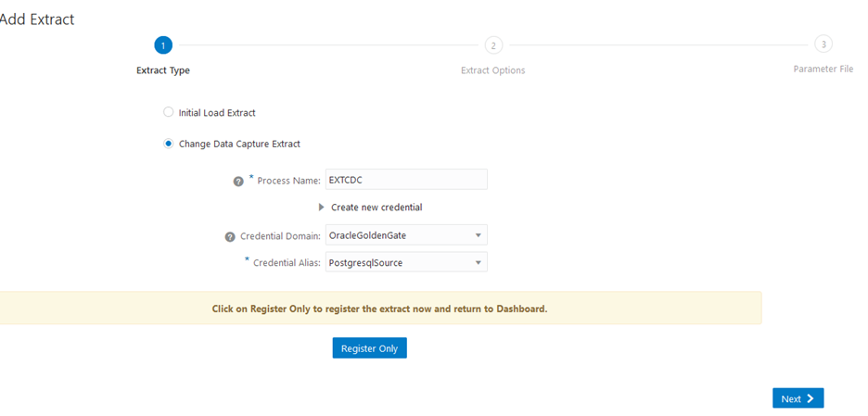Expand the Create new credential section
The width and height of the screenshot is (868, 416).
(322, 208)
